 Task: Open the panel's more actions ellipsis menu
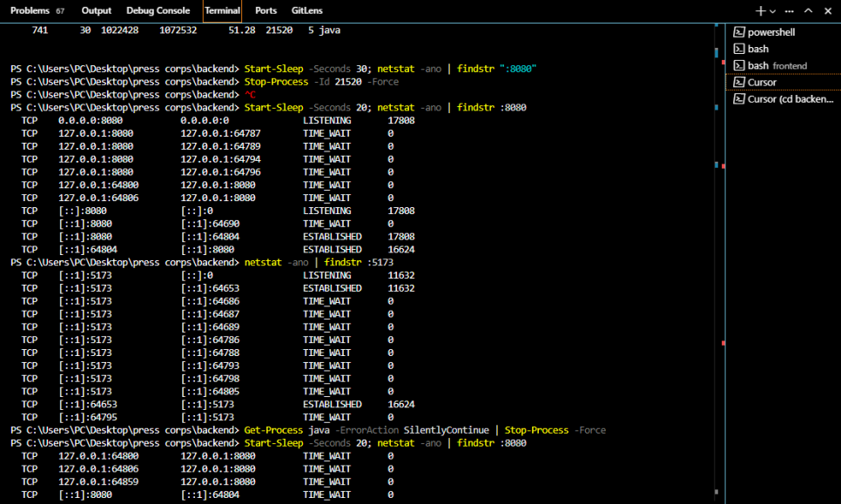point(789,10)
